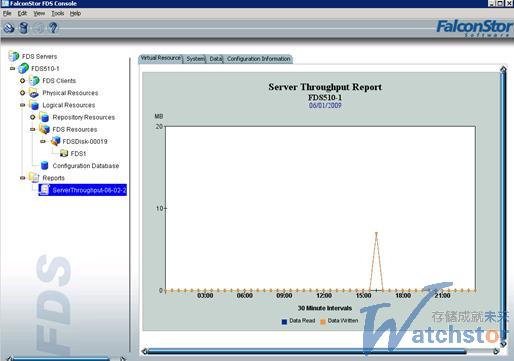The image size is (514, 361).
Task: Click the connect server toolbar icon
Action: 9,28
